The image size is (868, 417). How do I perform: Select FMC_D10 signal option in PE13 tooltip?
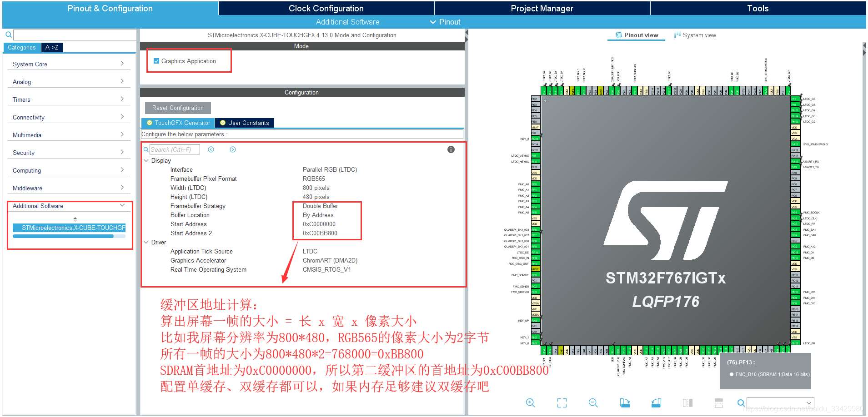769,374
